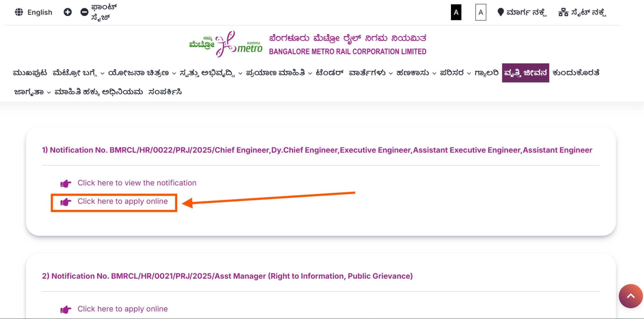Screen dimensions: 644x319
Task: Click the scroll-to-top arrow button
Action: 630,296
